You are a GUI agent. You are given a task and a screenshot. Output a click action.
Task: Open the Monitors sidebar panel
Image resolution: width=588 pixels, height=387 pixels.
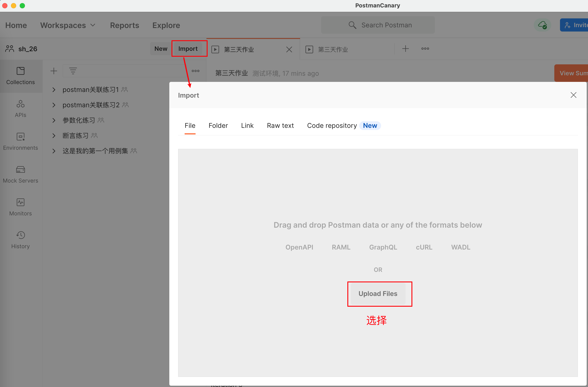coord(21,208)
